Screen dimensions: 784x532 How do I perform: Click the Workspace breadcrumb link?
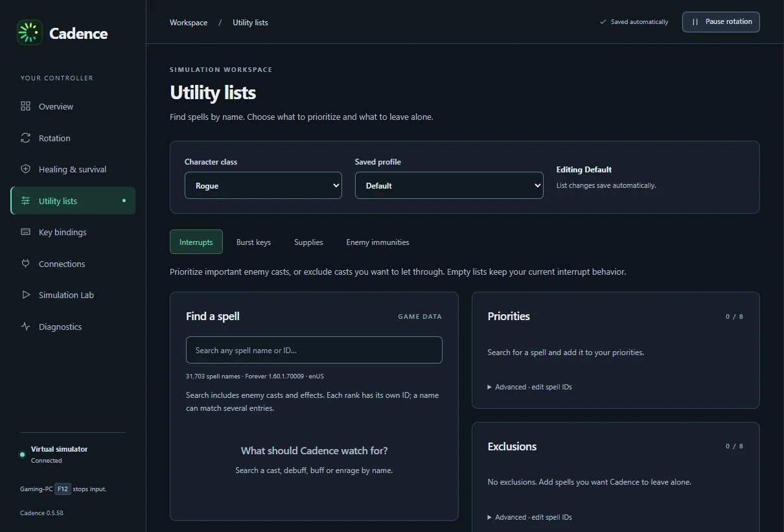point(189,23)
